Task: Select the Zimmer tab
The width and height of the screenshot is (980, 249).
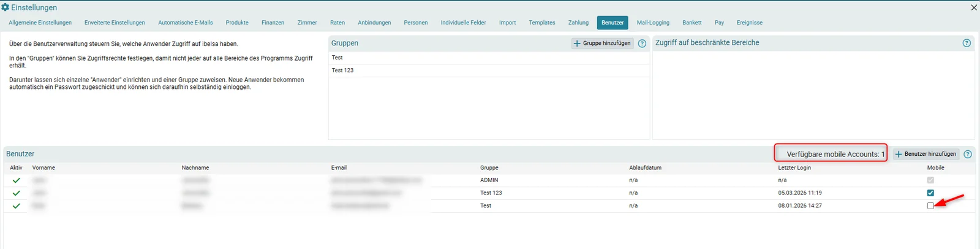Action: (x=307, y=23)
